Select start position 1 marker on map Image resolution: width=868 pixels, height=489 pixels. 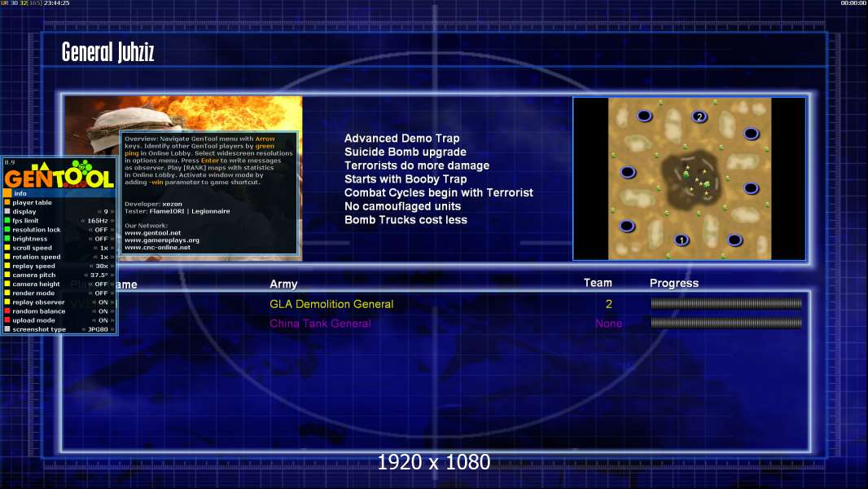coord(682,240)
